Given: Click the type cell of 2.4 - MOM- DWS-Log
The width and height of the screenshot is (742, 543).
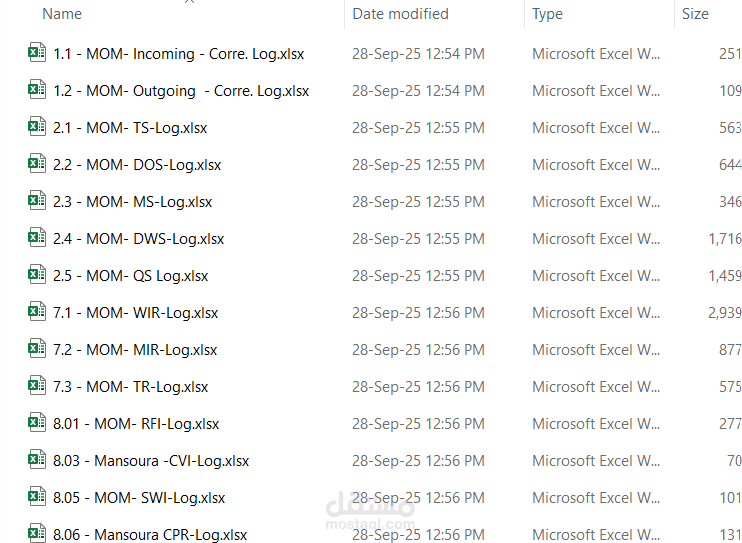Looking at the screenshot, I should [x=596, y=239].
